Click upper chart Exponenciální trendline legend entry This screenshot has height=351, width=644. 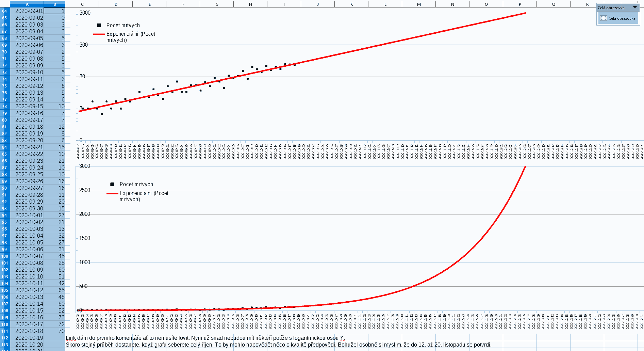coord(125,37)
